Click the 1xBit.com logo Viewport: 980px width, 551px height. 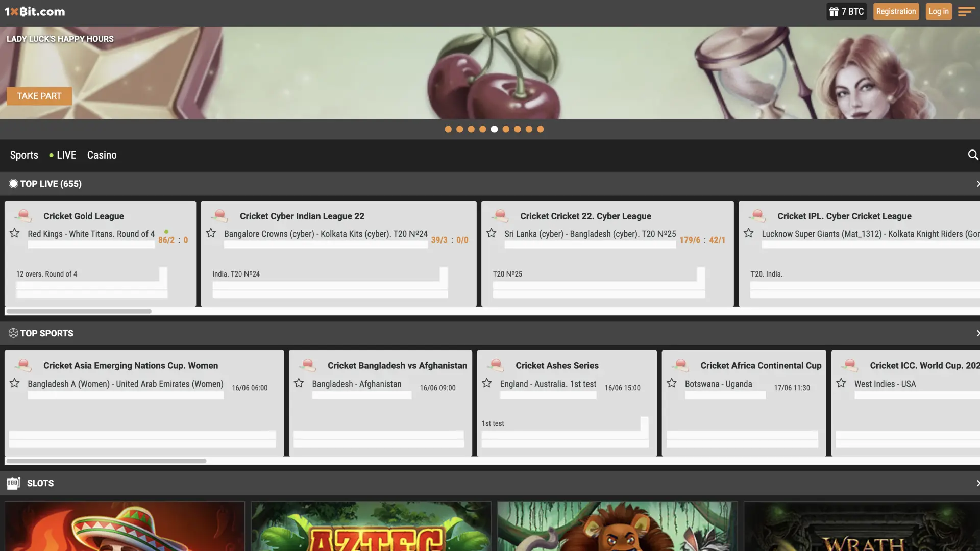tap(35, 11)
